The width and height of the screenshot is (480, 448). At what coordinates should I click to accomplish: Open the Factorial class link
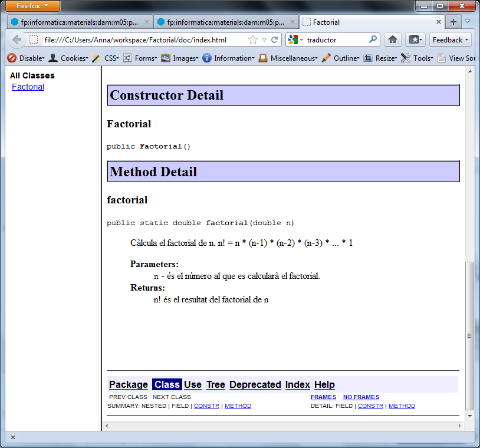(x=28, y=87)
